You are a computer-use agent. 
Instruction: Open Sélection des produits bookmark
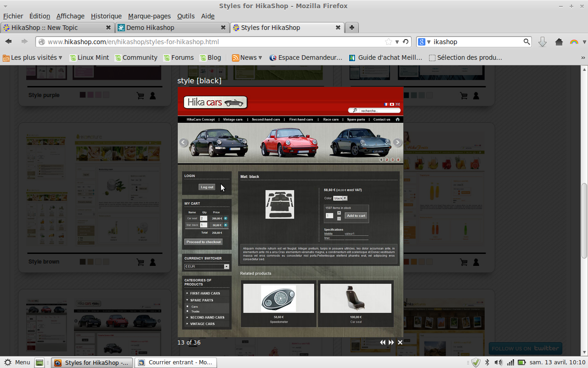pos(465,57)
